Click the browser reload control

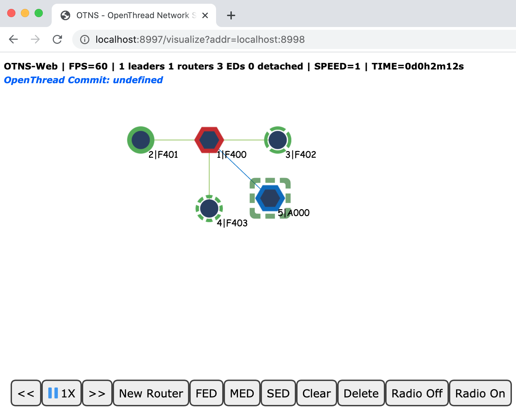click(57, 39)
